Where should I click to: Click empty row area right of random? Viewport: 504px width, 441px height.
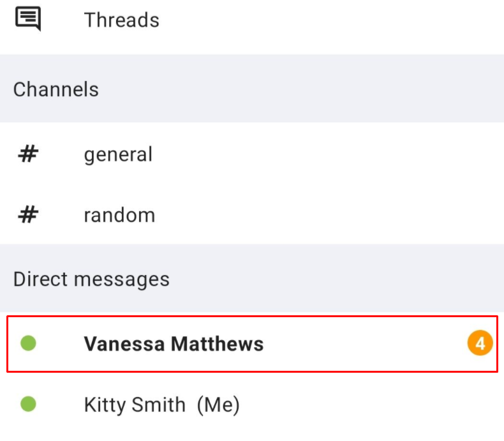click(x=329, y=214)
